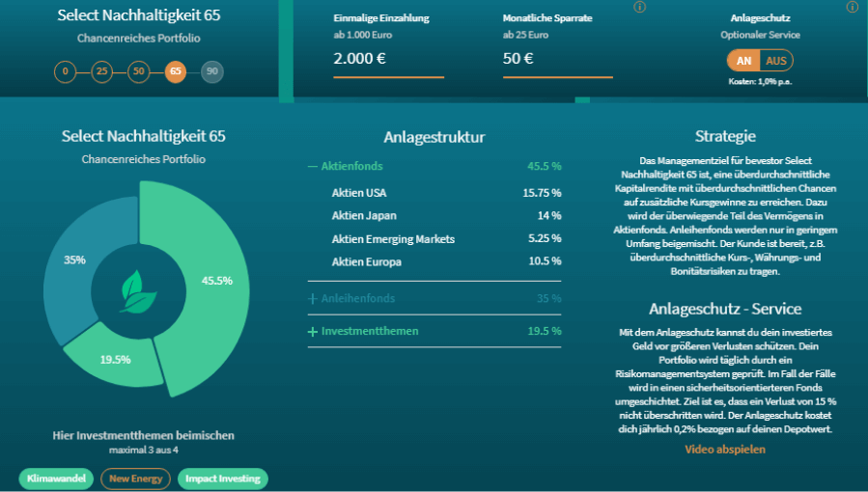Click the 15.75 % value
The width and height of the screenshot is (868, 492).
point(542,193)
